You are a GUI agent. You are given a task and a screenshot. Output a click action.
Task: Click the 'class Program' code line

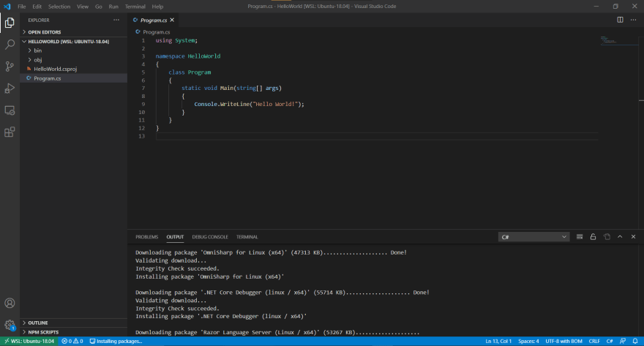click(x=190, y=72)
